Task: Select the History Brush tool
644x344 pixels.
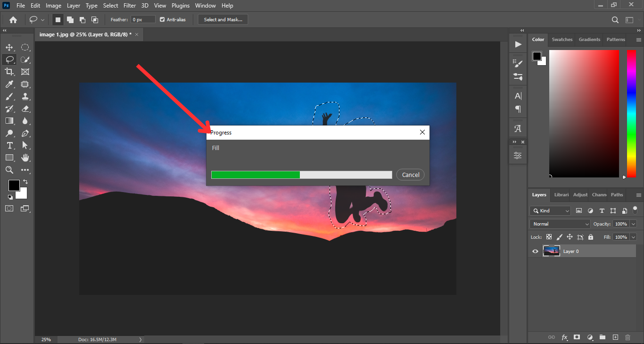Action: pos(9,109)
